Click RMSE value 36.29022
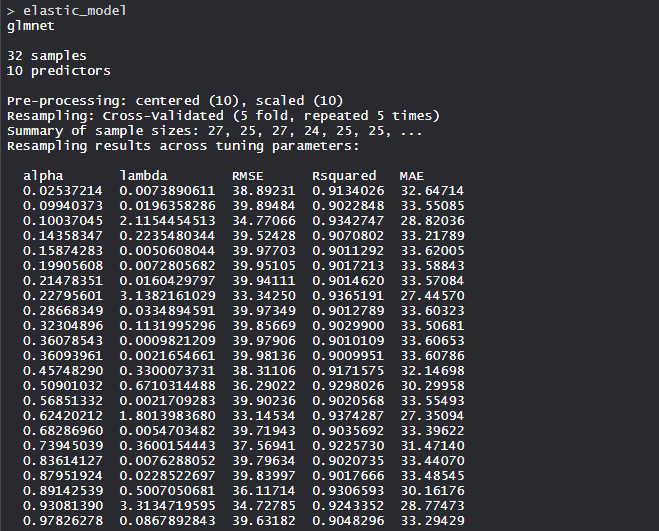The height and width of the screenshot is (531, 659). pos(264,386)
